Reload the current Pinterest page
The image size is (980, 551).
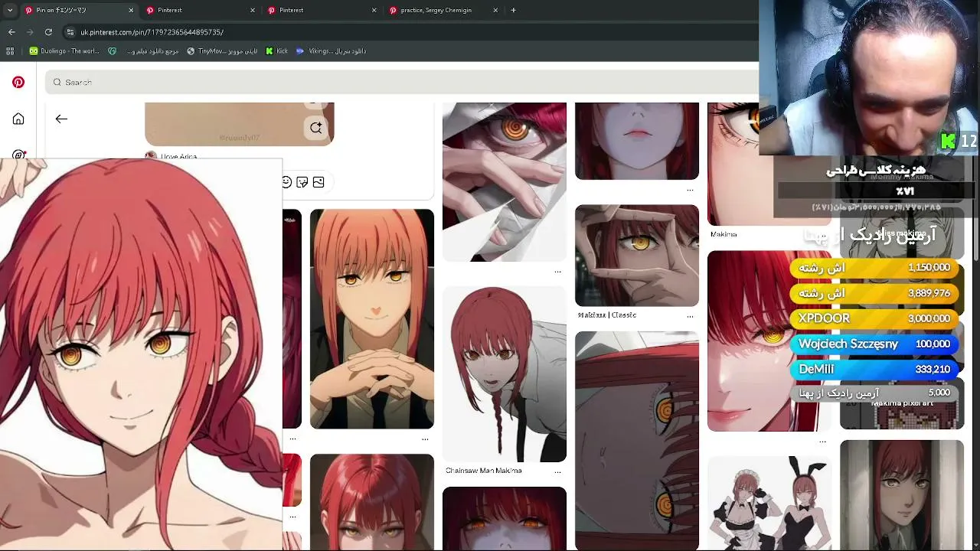[x=48, y=32]
